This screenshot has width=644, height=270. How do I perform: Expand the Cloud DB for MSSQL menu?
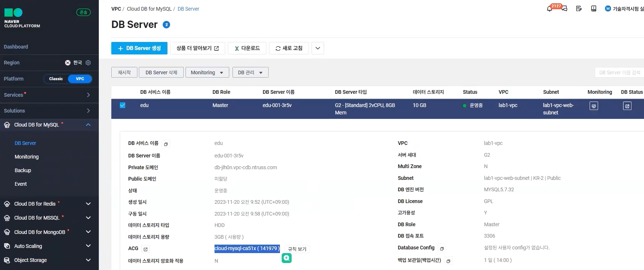[x=88, y=218]
